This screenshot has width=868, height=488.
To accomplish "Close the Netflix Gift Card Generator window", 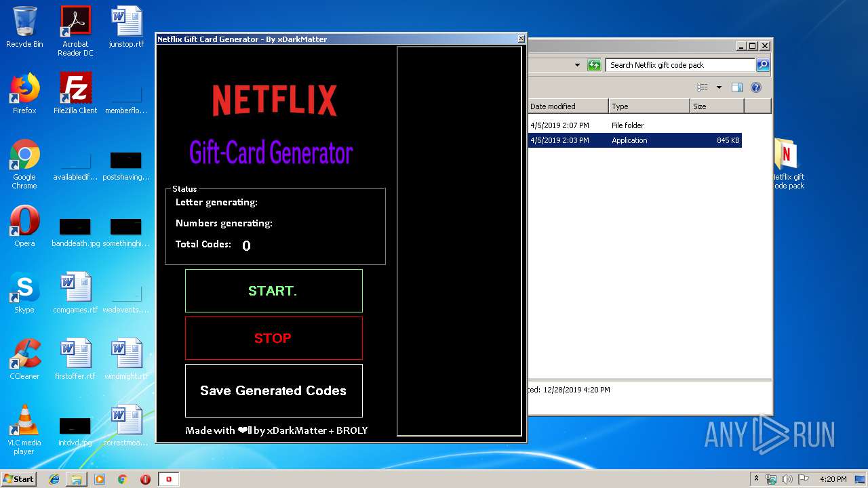I will [521, 39].
